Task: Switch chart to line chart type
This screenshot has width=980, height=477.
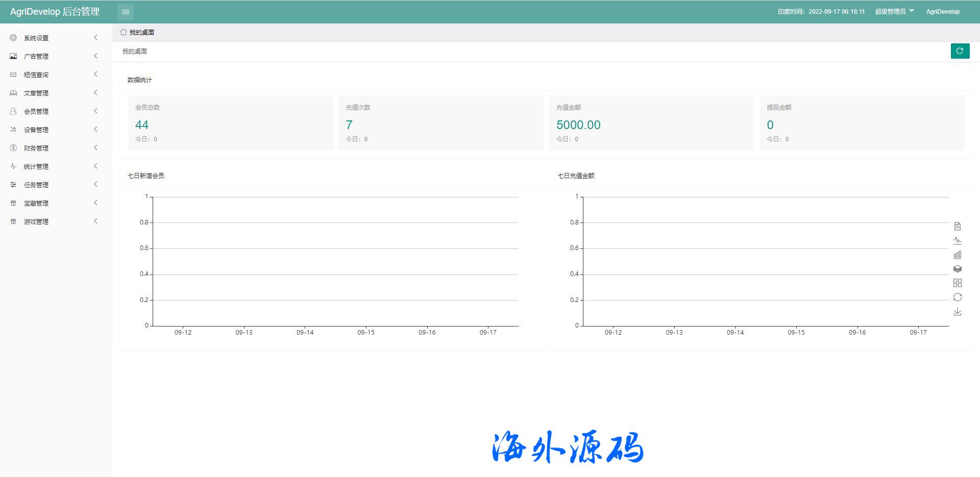Action: pyautogui.click(x=958, y=240)
